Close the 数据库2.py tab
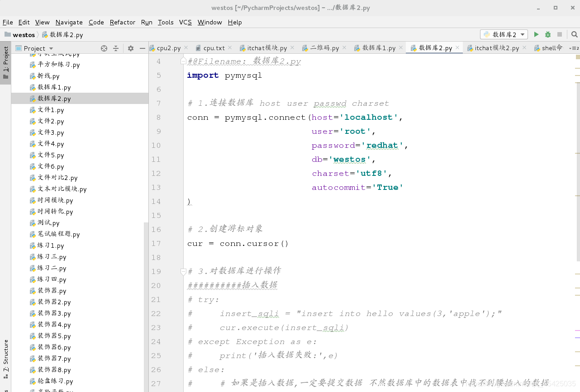The width and height of the screenshot is (580, 392). [457, 47]
